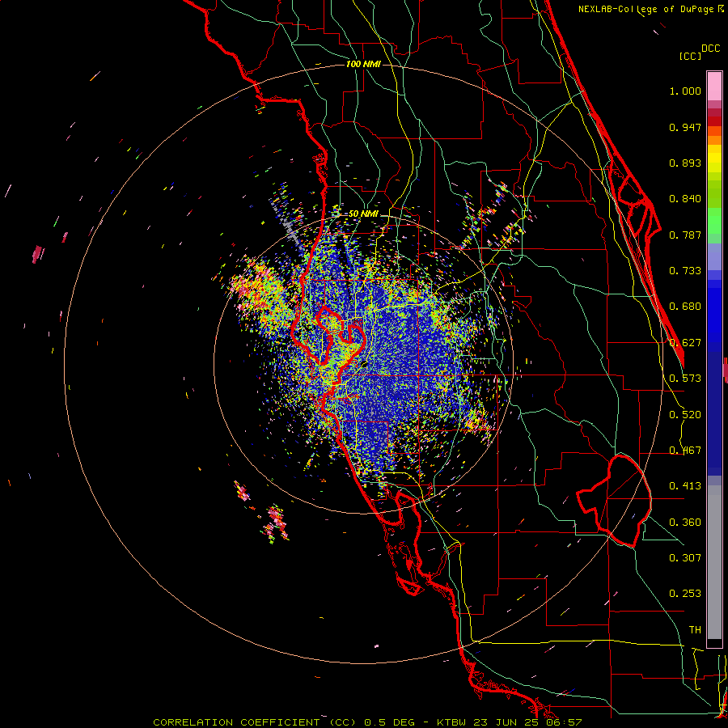Click the gray segment of the color bar
The image size is (728, 728).
tap(714, 562)
